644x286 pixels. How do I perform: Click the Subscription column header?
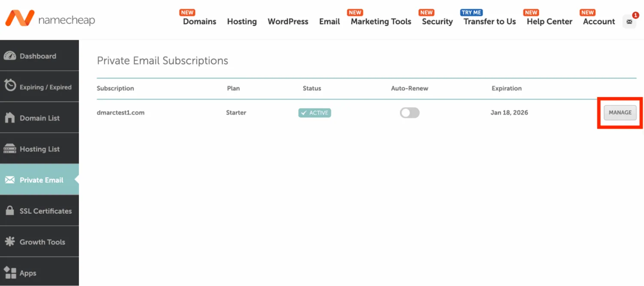pos(115,88)
